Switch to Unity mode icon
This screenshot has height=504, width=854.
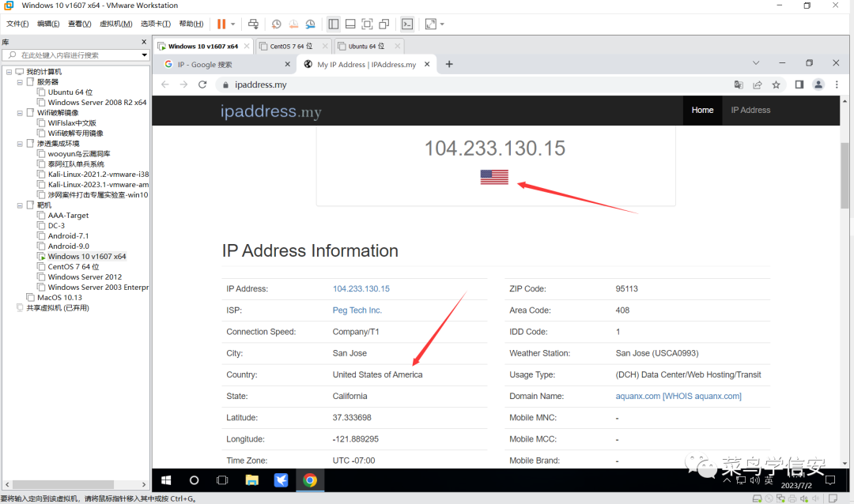click(384, 24)
